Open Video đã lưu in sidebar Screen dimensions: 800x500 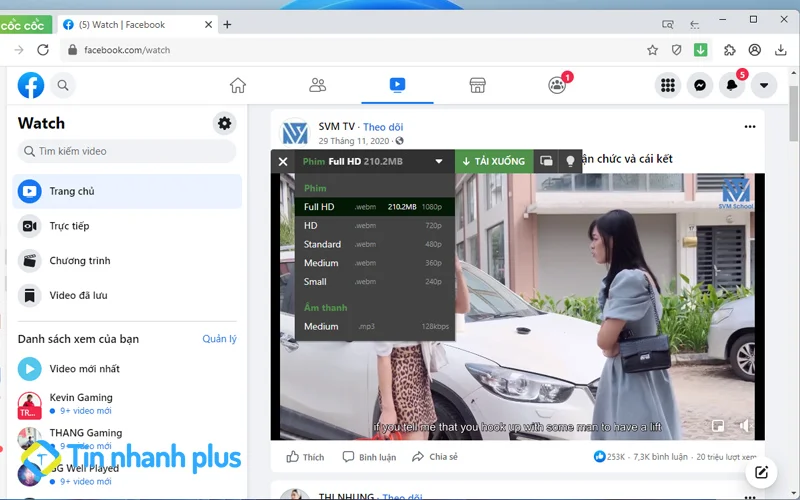pyautogui.click(x=127, y=295)
